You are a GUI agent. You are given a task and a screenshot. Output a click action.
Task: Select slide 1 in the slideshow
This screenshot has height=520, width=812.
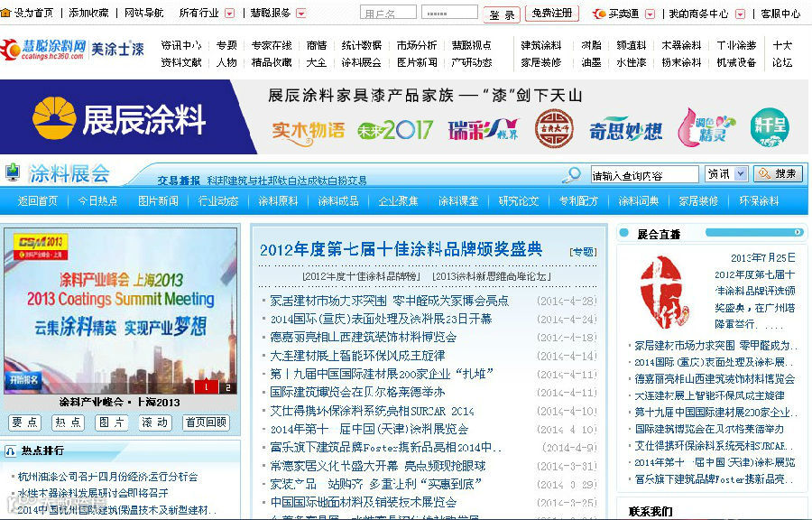pos(206,387)
